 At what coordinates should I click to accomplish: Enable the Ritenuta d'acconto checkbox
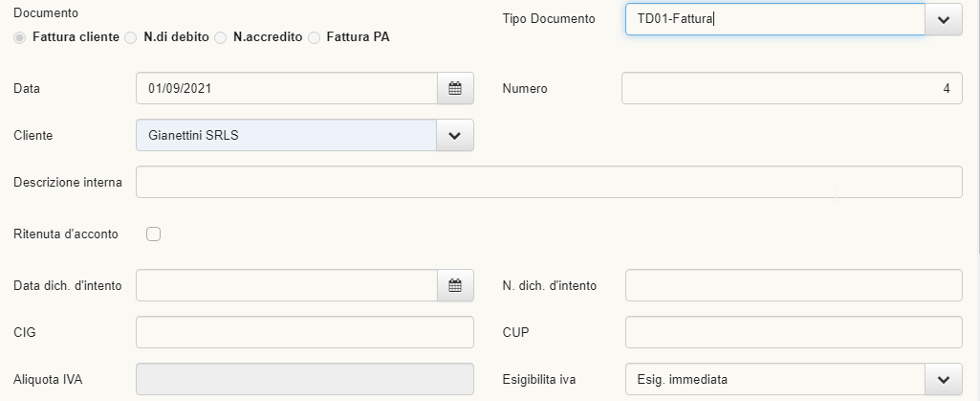click(153, 234)
